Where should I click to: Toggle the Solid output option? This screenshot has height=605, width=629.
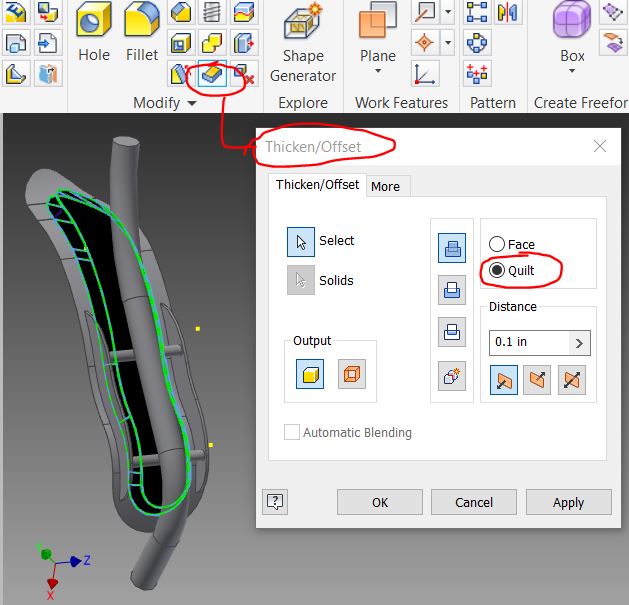click(310, 374)
